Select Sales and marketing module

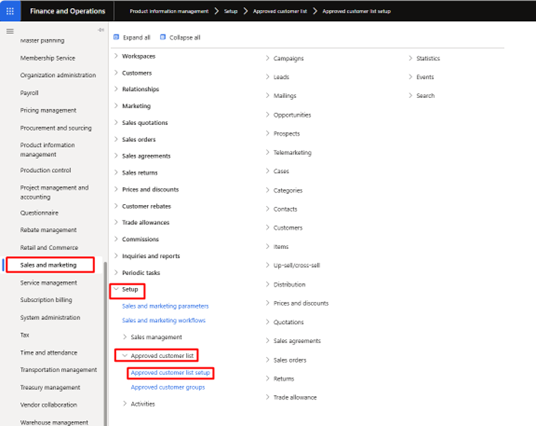(48, 265)
